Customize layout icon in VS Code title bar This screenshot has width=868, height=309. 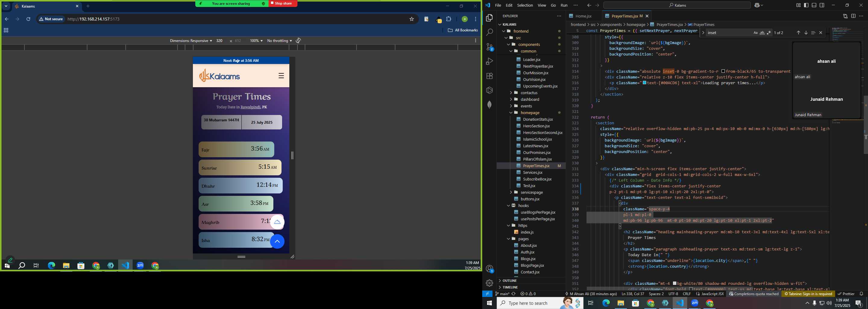point(798,5)
